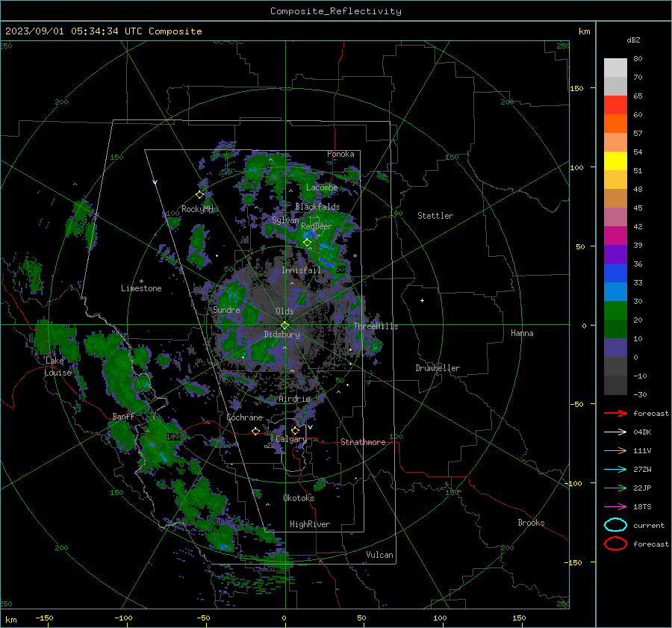Click the dBZ legend heading

click(633, 40)
